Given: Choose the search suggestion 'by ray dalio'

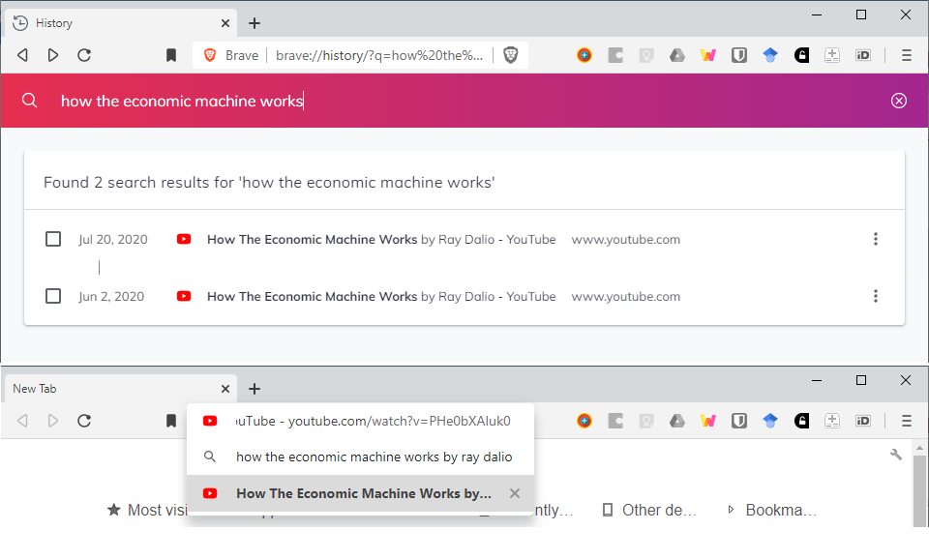Looking at the screenshot, I should (360, 457).
